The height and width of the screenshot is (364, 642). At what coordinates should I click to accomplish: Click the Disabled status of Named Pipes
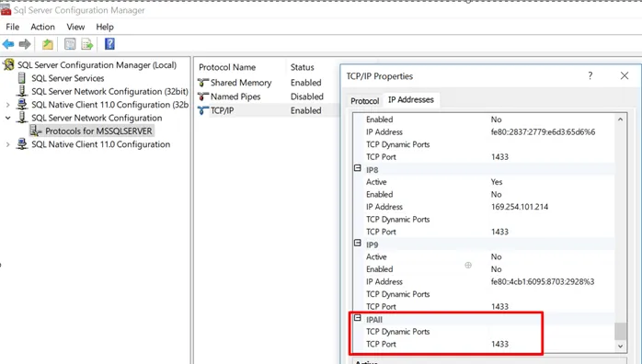pos(307,97)
